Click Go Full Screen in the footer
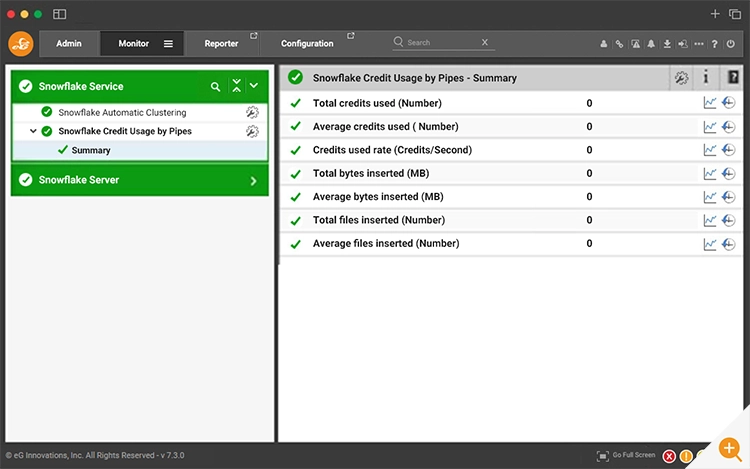750x469 pixels. pyautogui.click(x=626, y=455)
